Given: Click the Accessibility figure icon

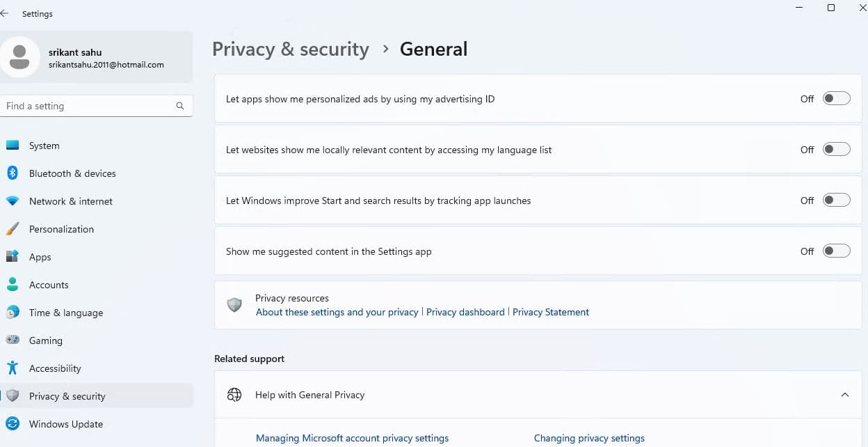Looking at the screenshot, I should tap(13, 368).
